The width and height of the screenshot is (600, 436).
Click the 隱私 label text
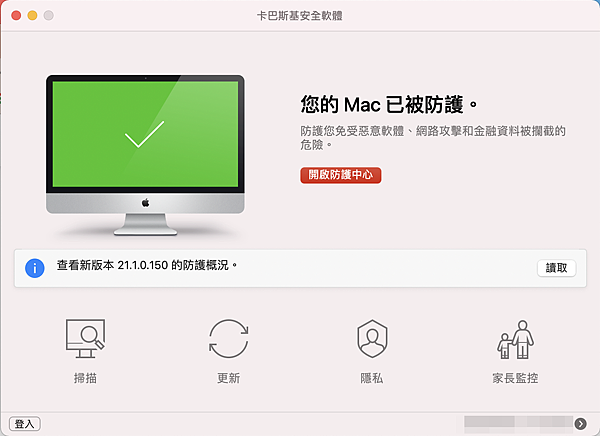click(x=372, y=378)
